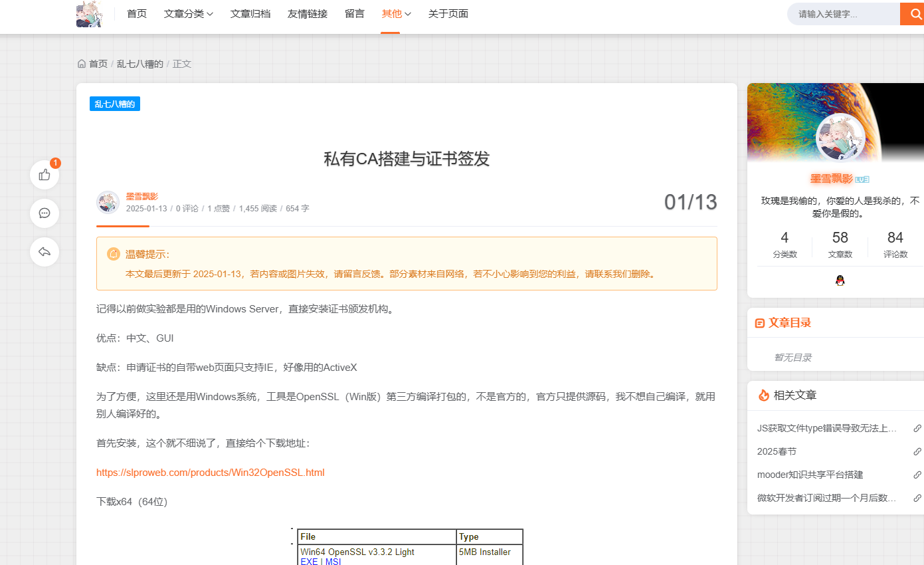Image resolution: width=924 pixels, height=565 pixels.
Task: Click the reply arrow share icon
Action: coord(45,252)
